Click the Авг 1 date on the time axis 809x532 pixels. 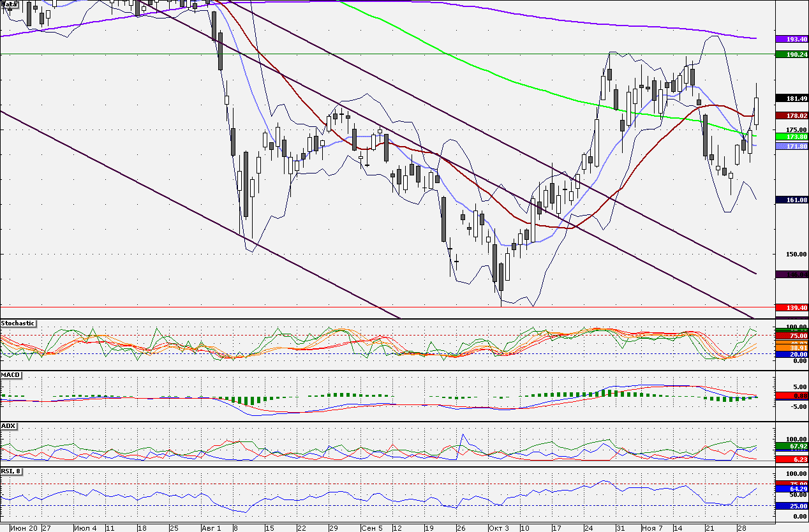[211, 528]
